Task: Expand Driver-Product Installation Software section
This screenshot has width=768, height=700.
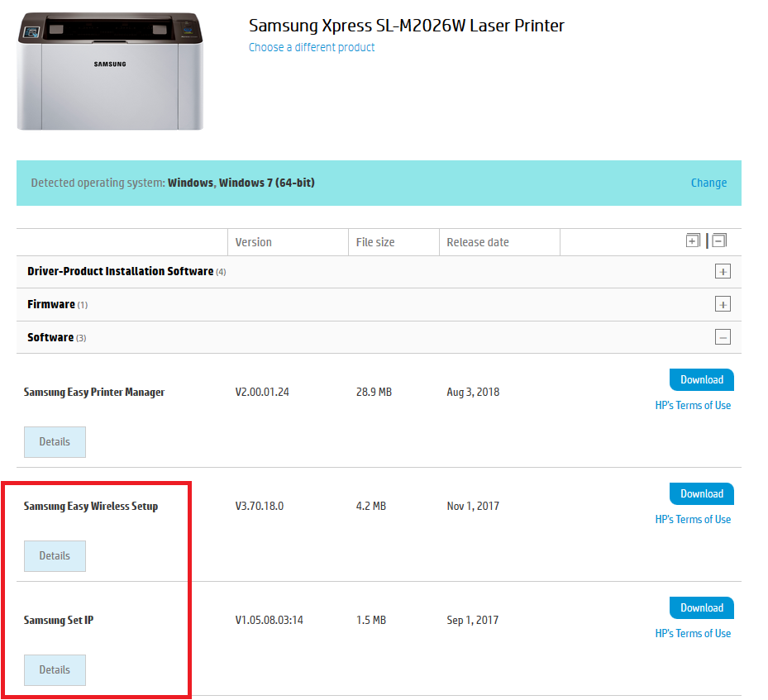Action: tap(723, 272)
